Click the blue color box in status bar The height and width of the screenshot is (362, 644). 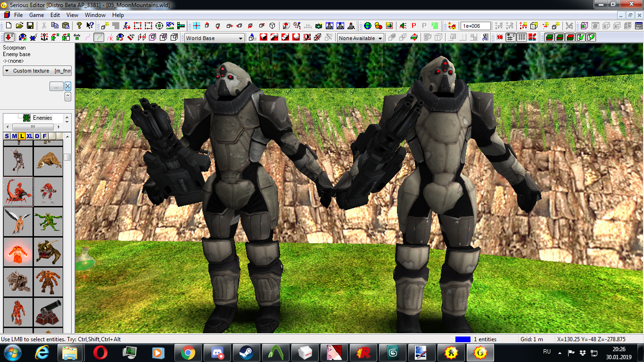(x=463, y=339)
